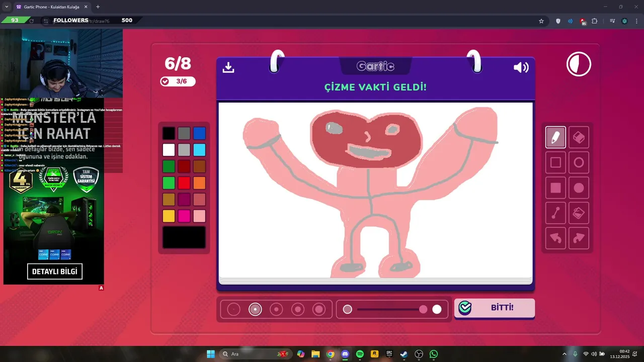Pick the second brush size

[255, 309]
